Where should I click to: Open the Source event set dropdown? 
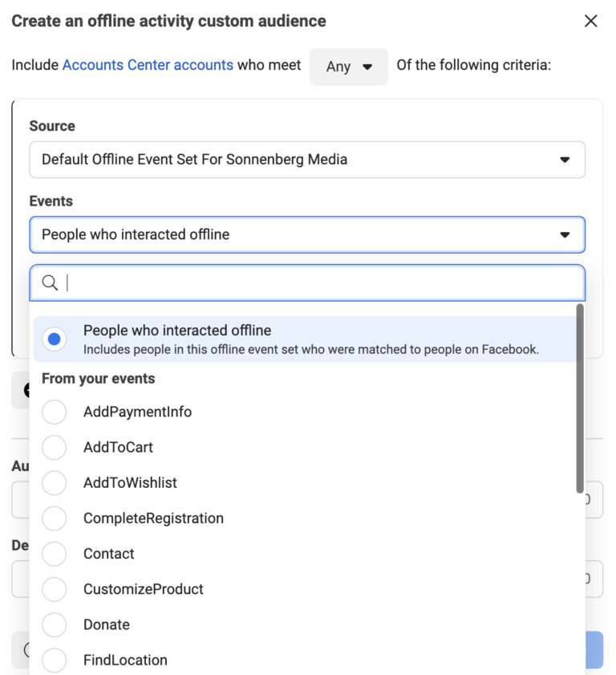click(307, 160)
